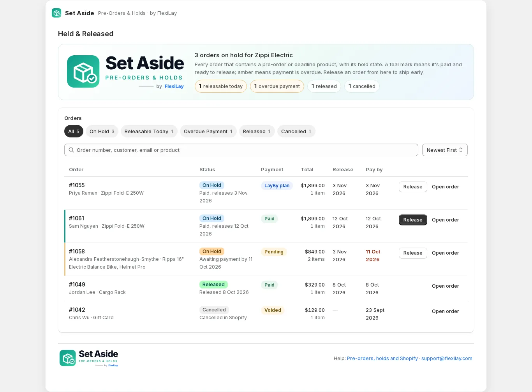Click the LayBy plan payment badge
The width and height of the screenshot is (532, 392).
coord(277,186)
